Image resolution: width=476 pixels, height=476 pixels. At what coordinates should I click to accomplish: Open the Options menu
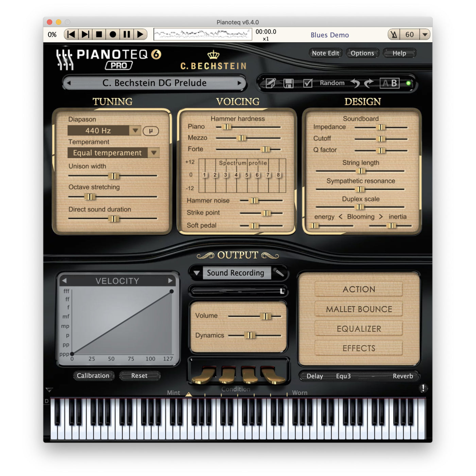362,53
